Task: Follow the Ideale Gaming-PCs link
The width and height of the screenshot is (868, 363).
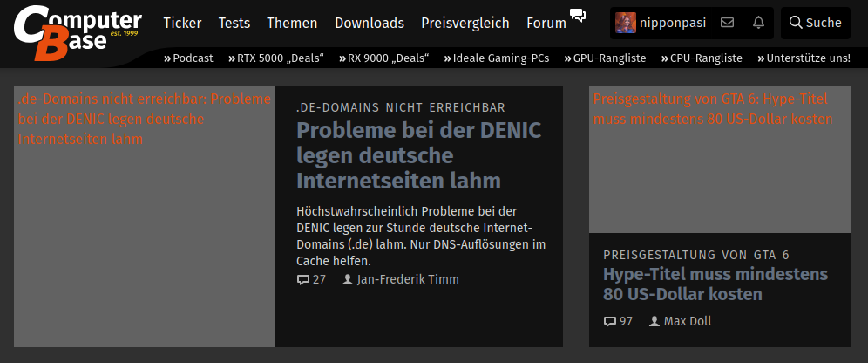Action: click(x=497, y=58)
